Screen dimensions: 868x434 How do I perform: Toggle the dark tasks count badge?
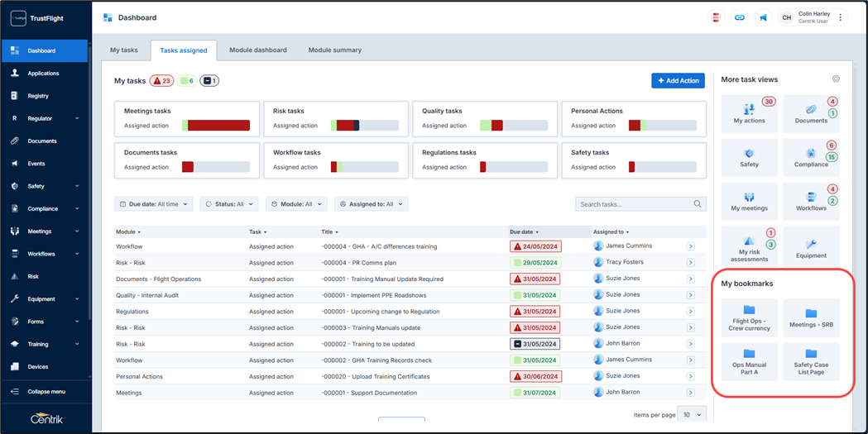[x=209, y=81]
